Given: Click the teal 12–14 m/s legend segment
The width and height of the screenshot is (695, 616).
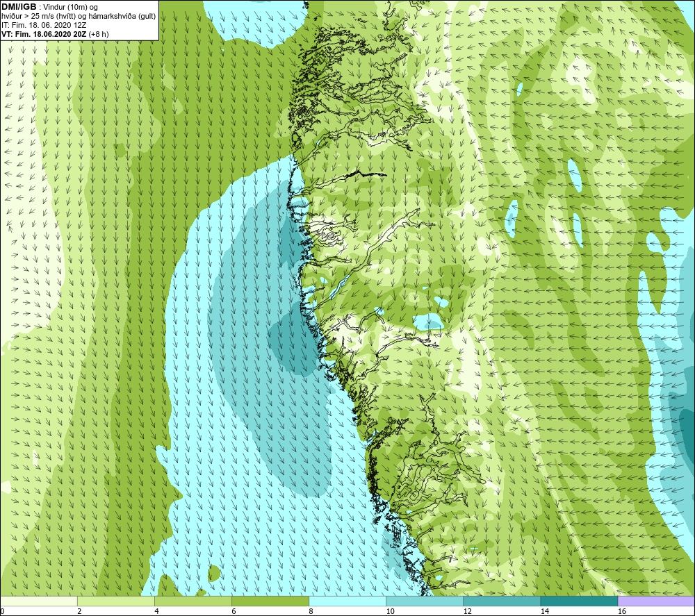Looking at the screenshot, I should (x=502, y=601).
